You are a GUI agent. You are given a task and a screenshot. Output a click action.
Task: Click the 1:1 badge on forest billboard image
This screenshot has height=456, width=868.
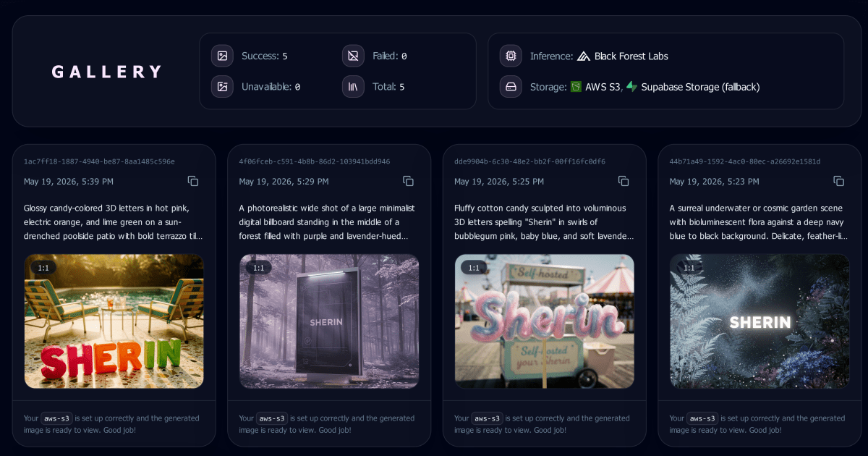click(x=258, y=268)
